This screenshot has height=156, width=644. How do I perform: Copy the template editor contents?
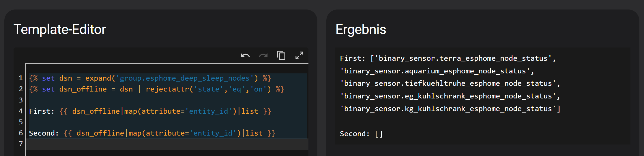coord(281,55)
